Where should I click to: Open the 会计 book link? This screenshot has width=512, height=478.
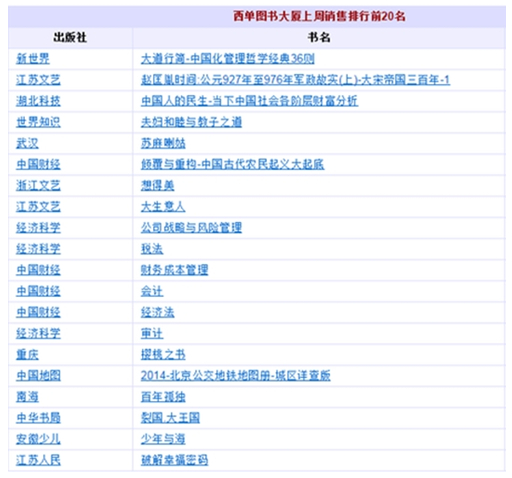pos(152,291)
